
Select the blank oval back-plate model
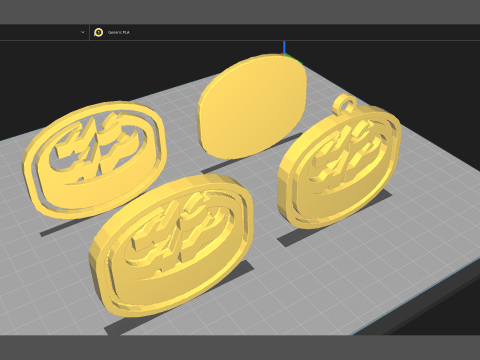point(252,106)
